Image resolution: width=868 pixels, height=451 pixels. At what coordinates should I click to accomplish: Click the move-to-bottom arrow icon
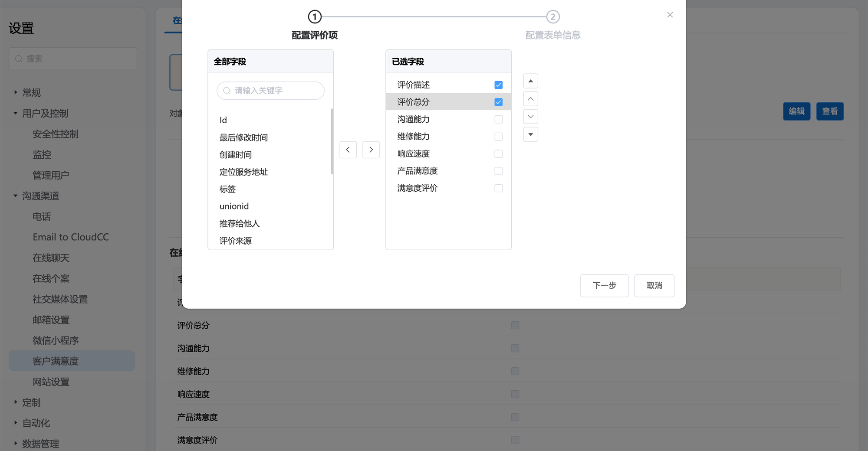click(530, 134)
